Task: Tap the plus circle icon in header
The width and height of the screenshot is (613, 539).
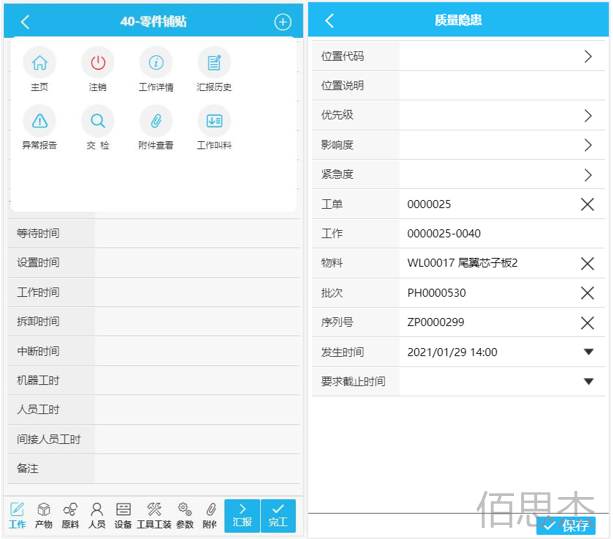Action: point(282,22)
